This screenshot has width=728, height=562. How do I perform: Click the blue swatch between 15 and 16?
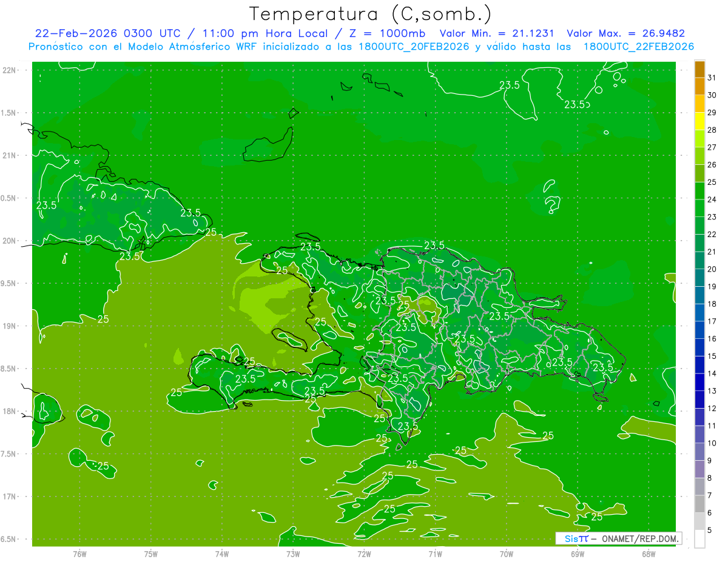click(699, 347)
